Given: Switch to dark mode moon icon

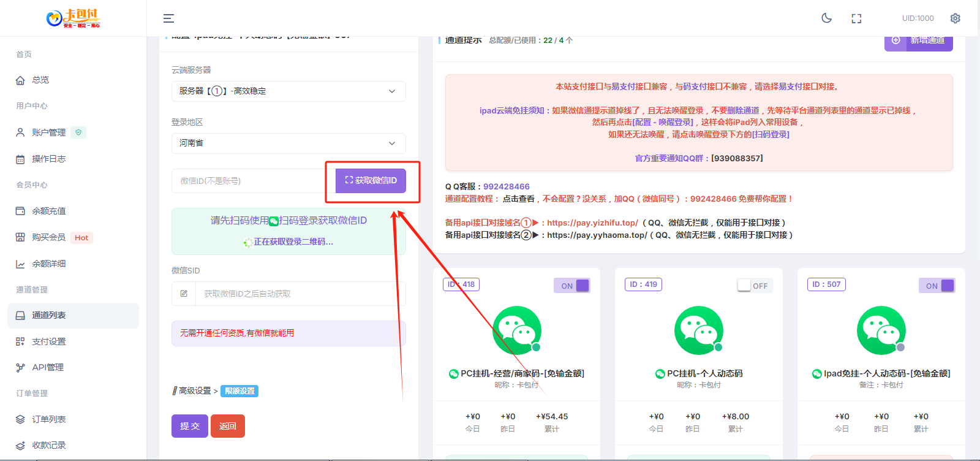Looking at the screenshot, I should click(826, 18).
